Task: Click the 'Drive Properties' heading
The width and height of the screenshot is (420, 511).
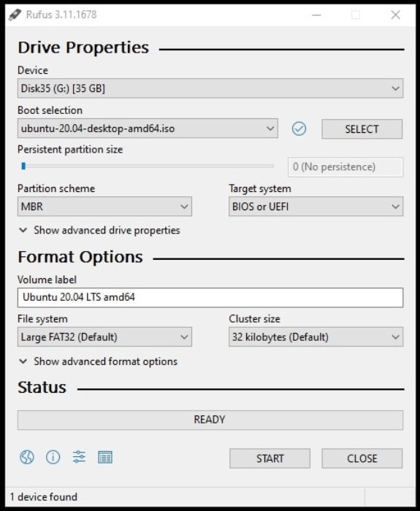Action: [83, 47]
